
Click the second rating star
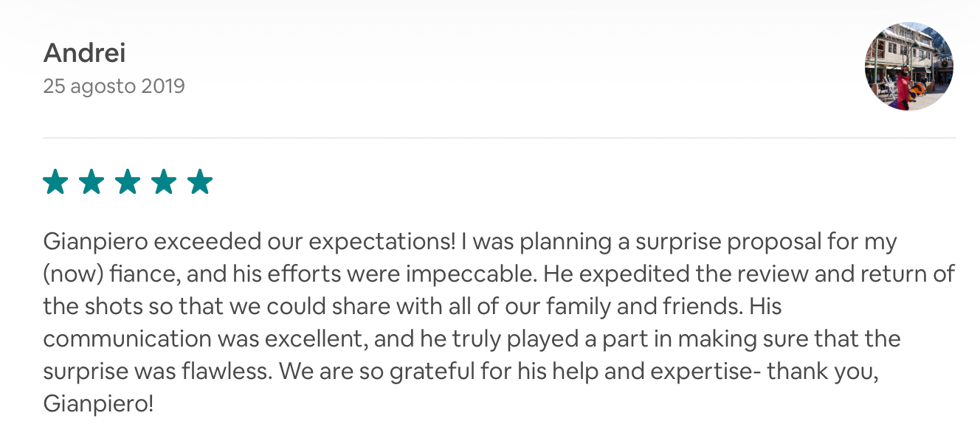tap(92, 181)
